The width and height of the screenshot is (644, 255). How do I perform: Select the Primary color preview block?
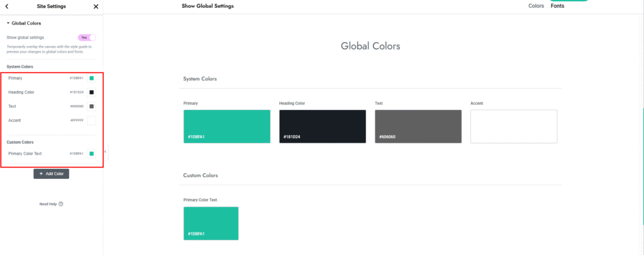point(226,126)
